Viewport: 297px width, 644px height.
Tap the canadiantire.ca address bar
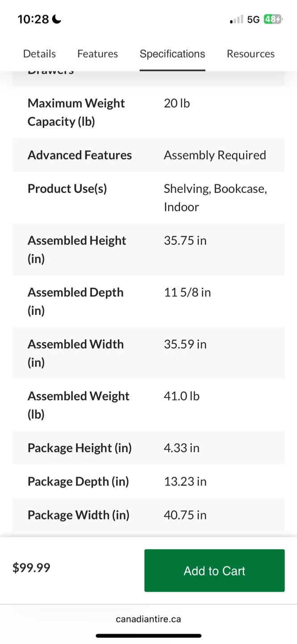point(148,619)
